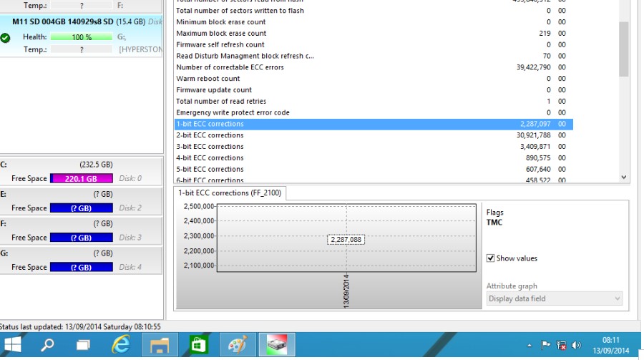The width and height of the screenshot is (644, 360).
Task: Select the 2-bit ECC corrections row
Action: click(374, 135)
